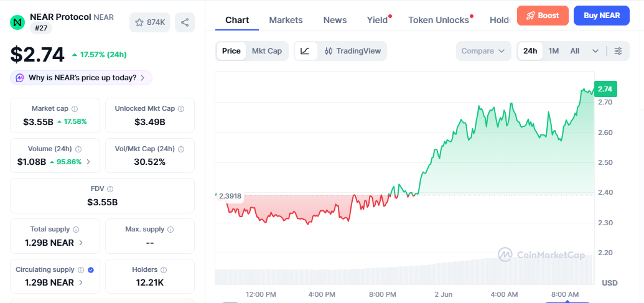The image size is (644, 303).
Task: Open the share icon button
Action: point(185,22)
